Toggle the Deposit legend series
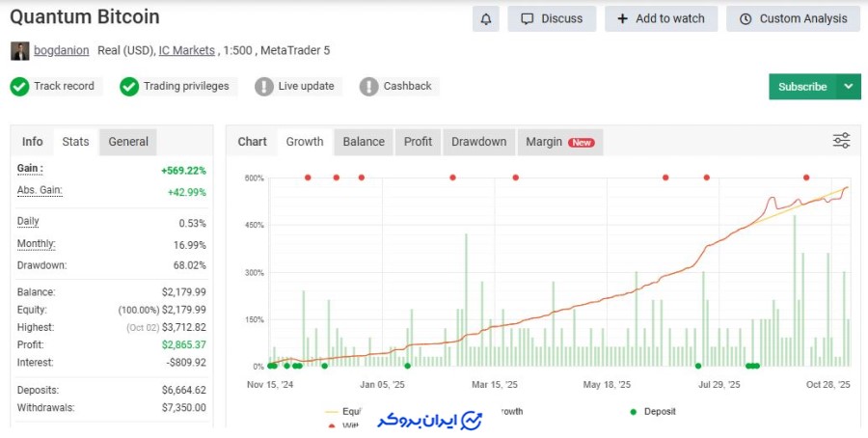The height and width of the screenshot is (438, 868). click(654, 411)
